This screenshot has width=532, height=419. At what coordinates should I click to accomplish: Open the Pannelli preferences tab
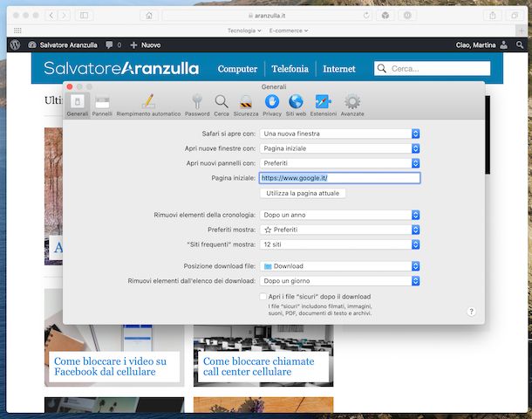102,106
